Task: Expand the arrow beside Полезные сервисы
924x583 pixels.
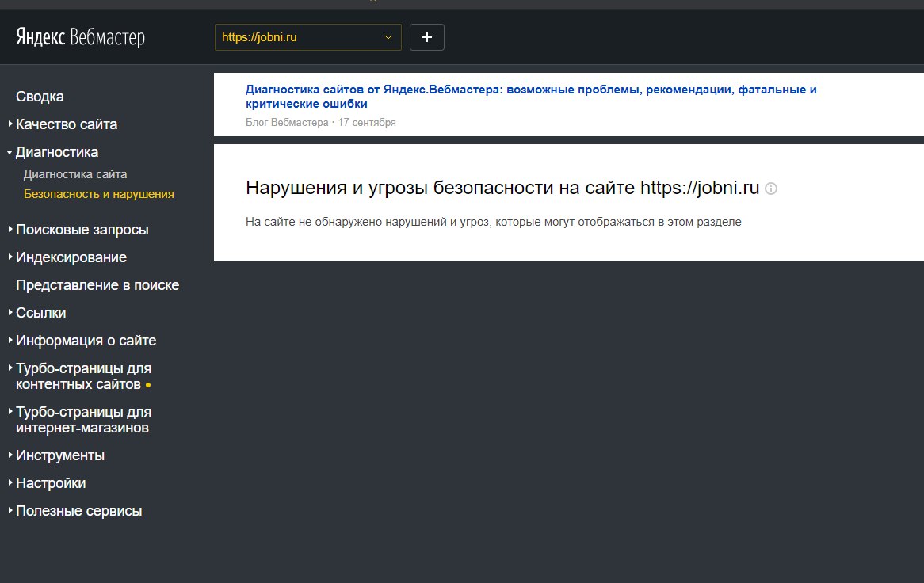Action: pos(10,510)
